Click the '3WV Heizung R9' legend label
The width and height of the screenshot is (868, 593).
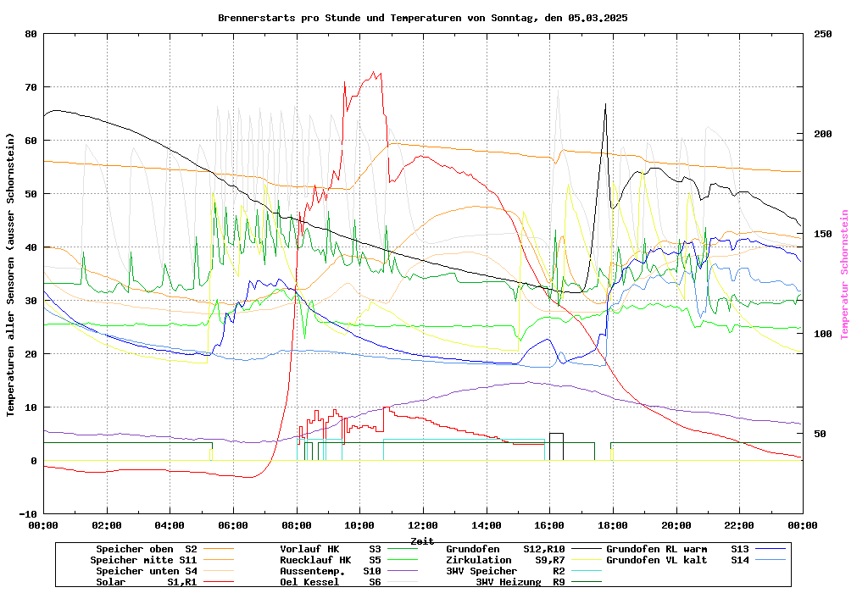pos(520,582)
